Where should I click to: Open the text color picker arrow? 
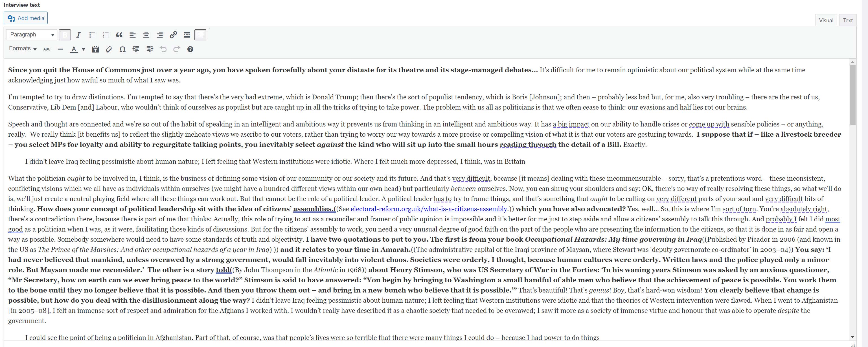83,49
